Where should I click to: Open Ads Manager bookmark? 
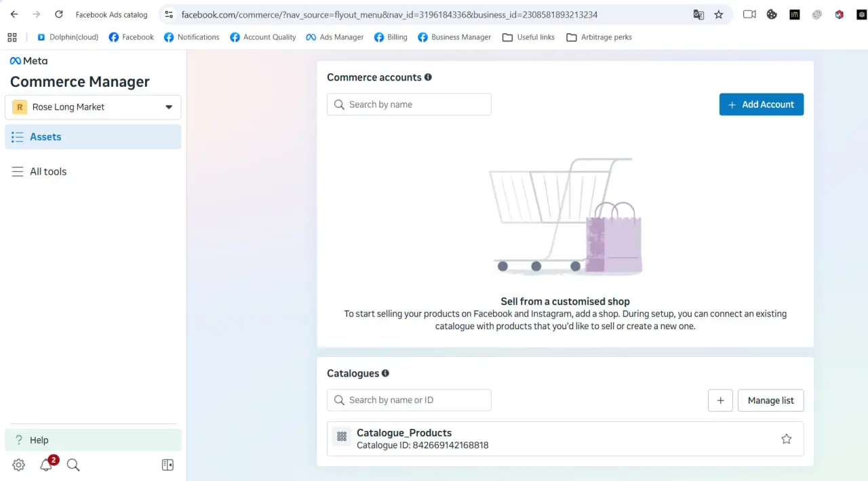click(334, 37)
